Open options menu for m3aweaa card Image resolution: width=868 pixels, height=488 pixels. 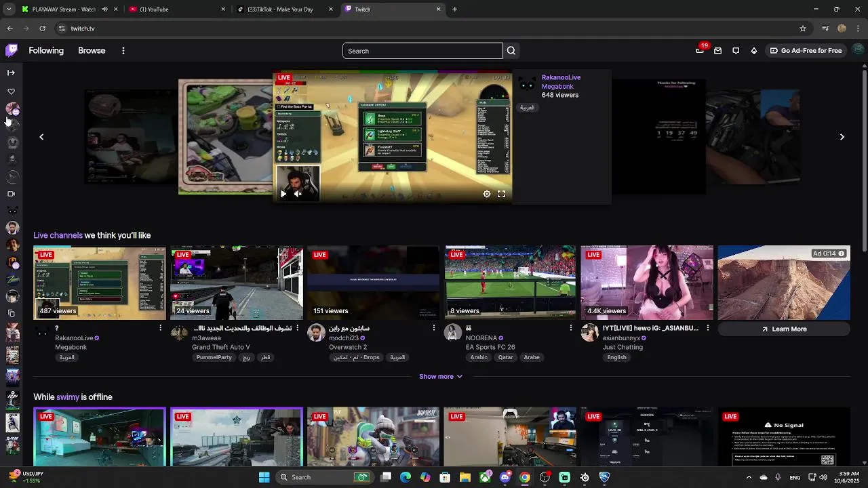point(297,328)
